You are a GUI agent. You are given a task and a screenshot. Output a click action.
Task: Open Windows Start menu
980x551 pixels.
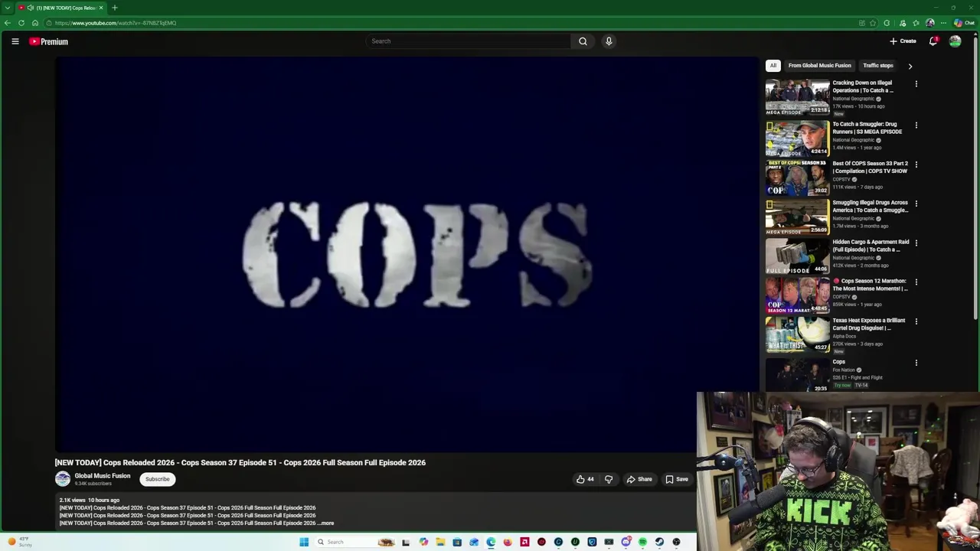304,542
